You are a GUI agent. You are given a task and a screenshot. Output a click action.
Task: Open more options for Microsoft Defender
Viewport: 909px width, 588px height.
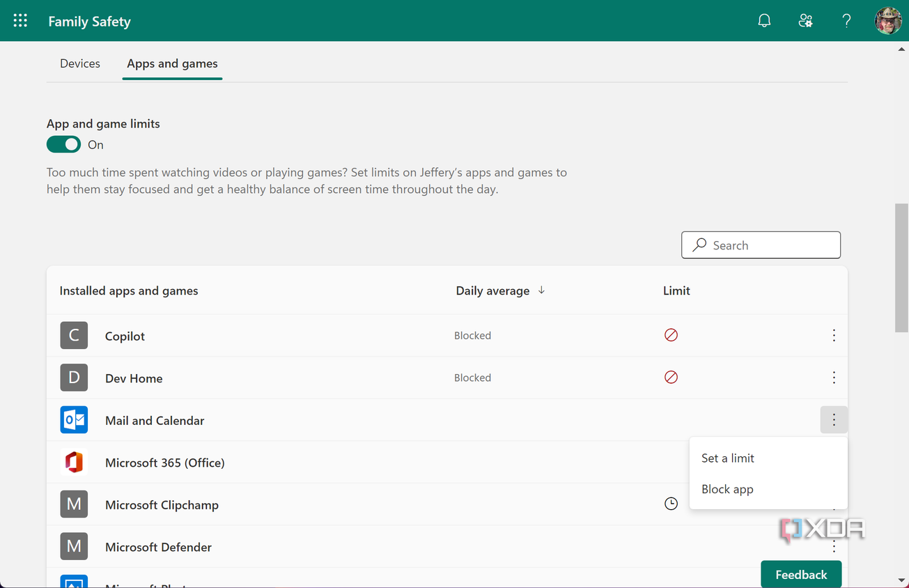[834, 547]
